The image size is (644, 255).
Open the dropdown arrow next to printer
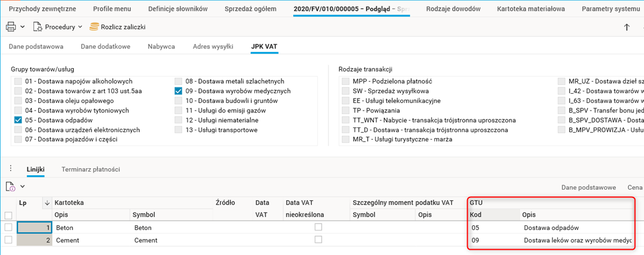point(22,27)
